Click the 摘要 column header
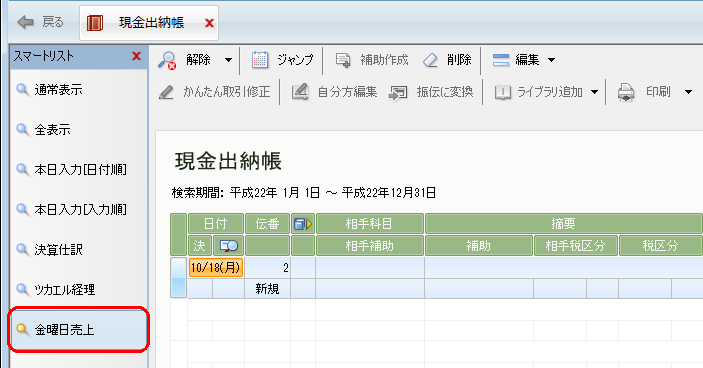This screenshot has height=368, width=703. (x=564, y=224)
